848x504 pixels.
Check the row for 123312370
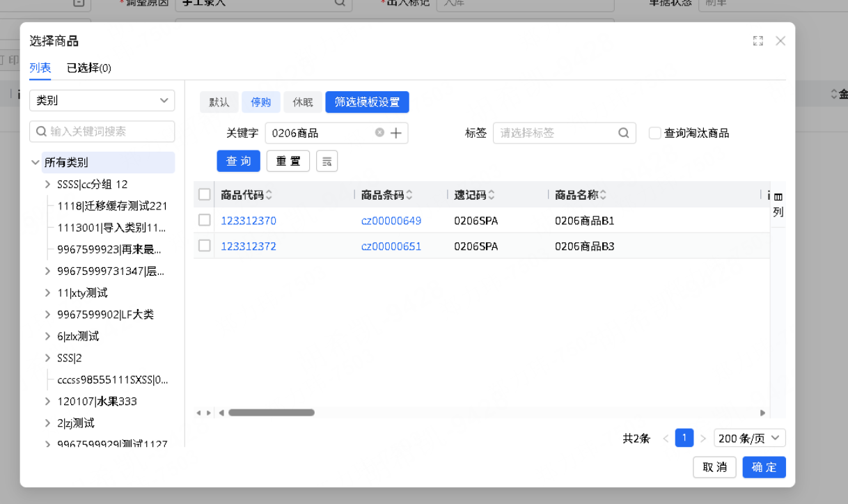coord(204,220)
